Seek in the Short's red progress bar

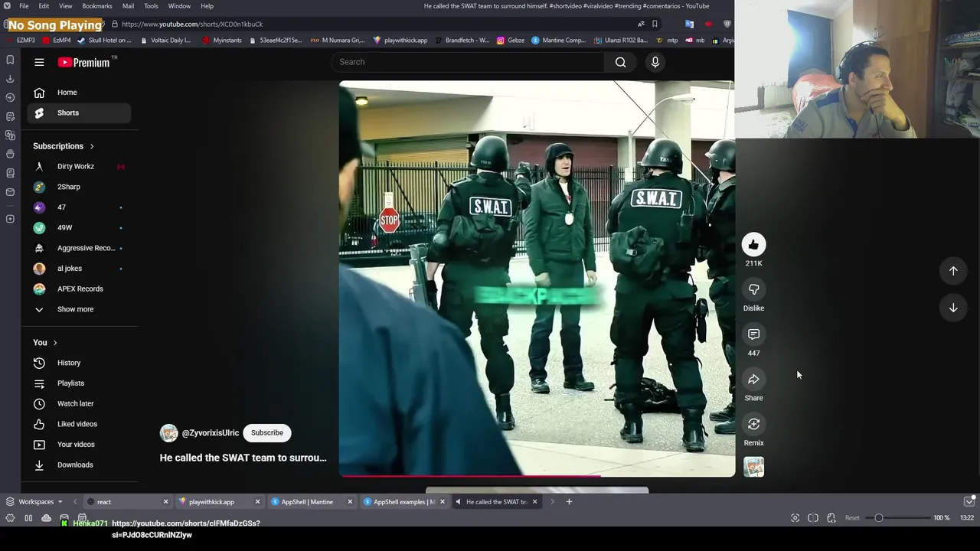click(x=537, y=475)
